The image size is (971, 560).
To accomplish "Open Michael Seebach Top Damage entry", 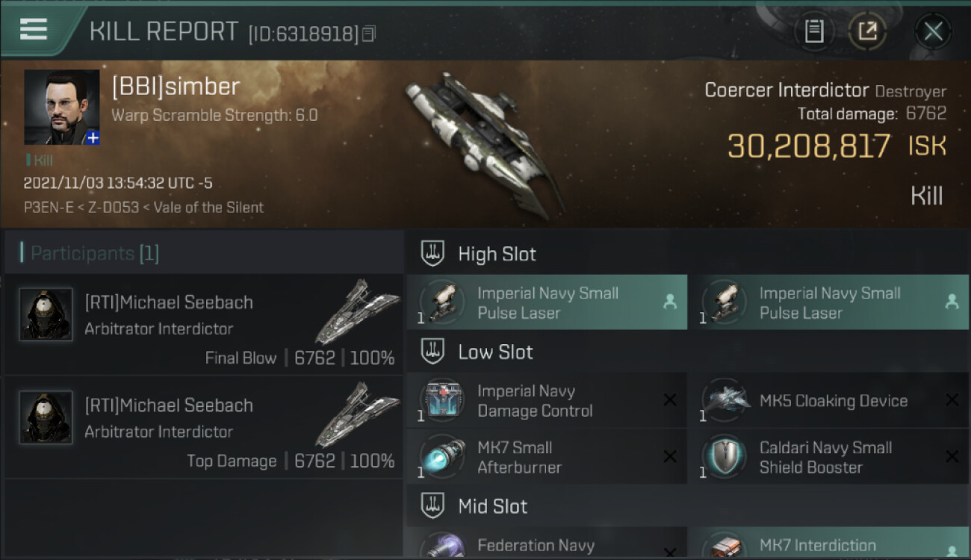I will [x=203, y=428].
